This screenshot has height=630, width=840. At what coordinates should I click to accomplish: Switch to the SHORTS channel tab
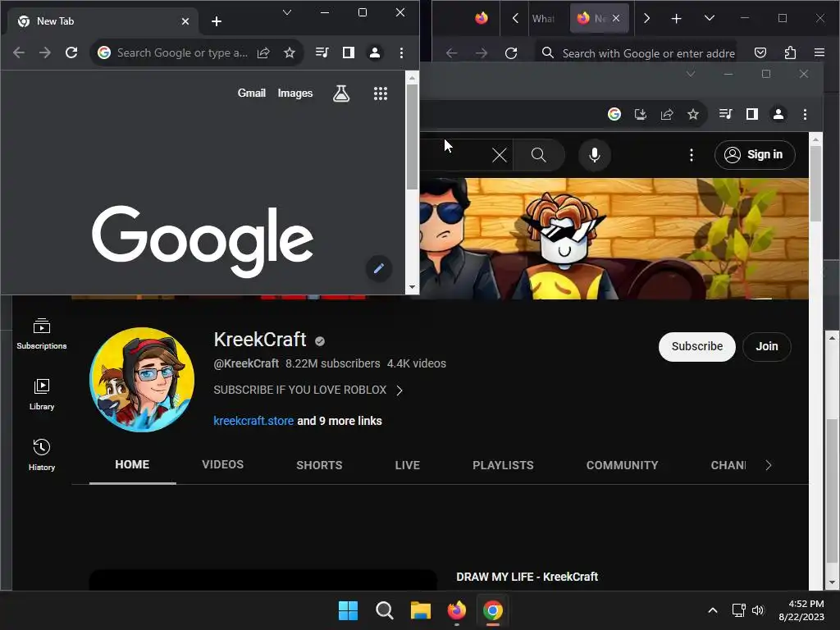(x=319, y=465)
